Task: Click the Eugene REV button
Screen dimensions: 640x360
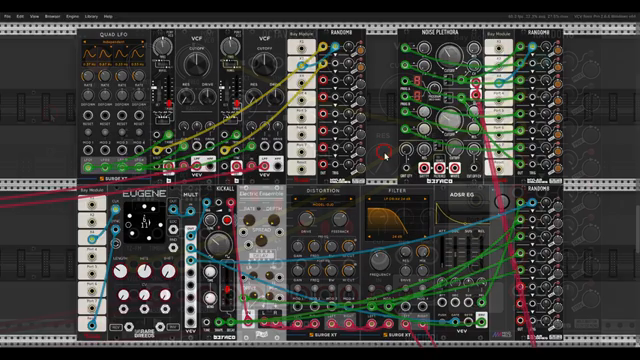Action: point(116,327)
